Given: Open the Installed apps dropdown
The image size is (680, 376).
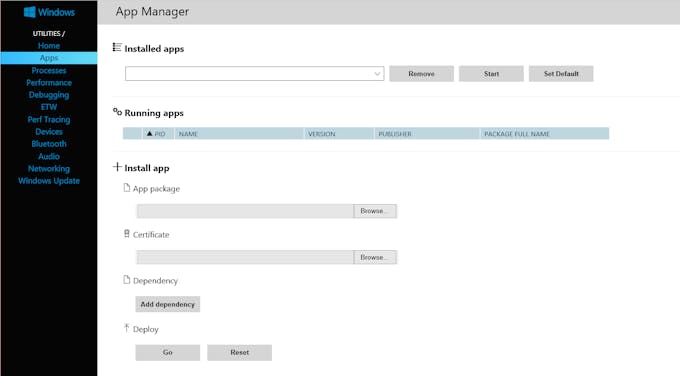Looking at the screenshot, I should 255,74.
